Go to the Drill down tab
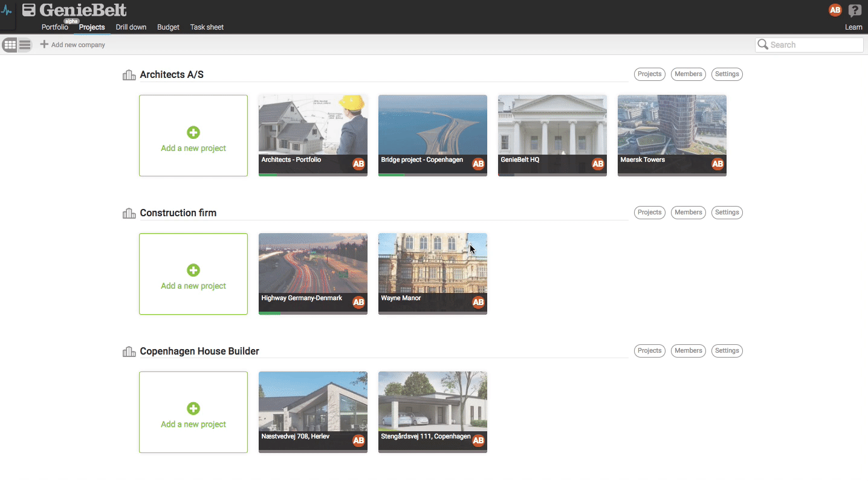868x482 pixels. click(131, 27)
